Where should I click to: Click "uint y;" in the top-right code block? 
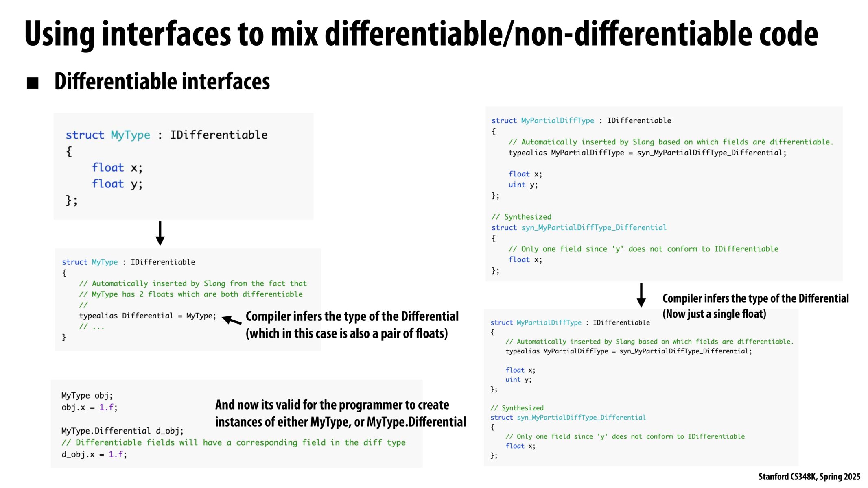coord(523,185)
